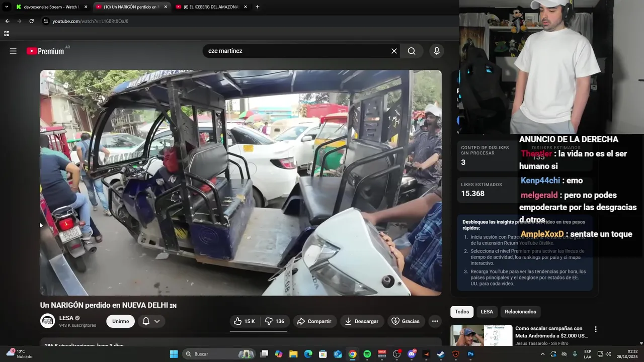The height and width of the screenshot is (362, 644).
Task: Run search with the magnifier button
Action: pos(412,51)
